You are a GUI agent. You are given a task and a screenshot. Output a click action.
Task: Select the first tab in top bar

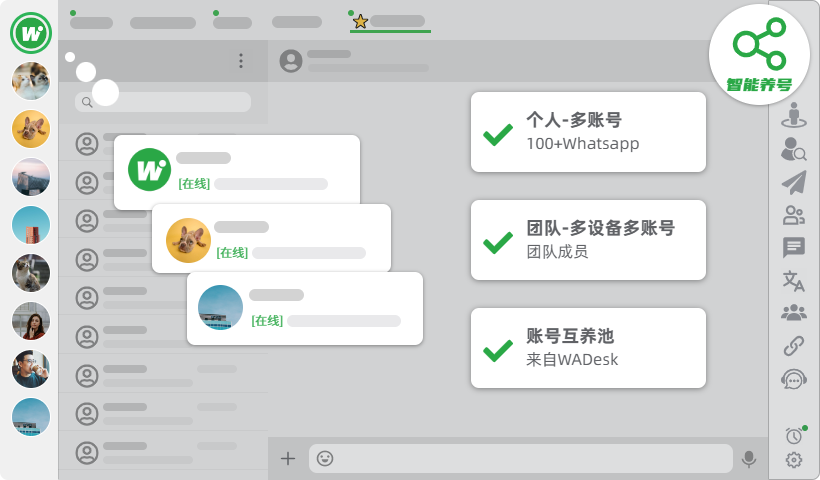point(91,22)
